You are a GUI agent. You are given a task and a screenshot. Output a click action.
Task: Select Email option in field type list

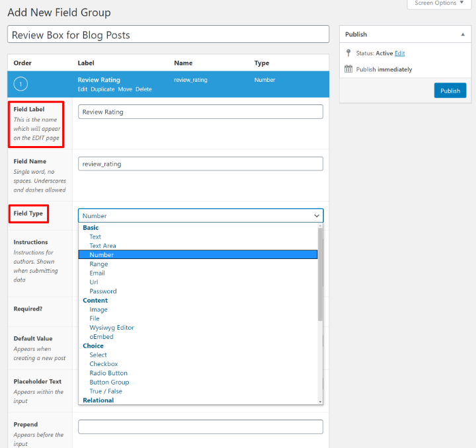[x=198, y=273]
